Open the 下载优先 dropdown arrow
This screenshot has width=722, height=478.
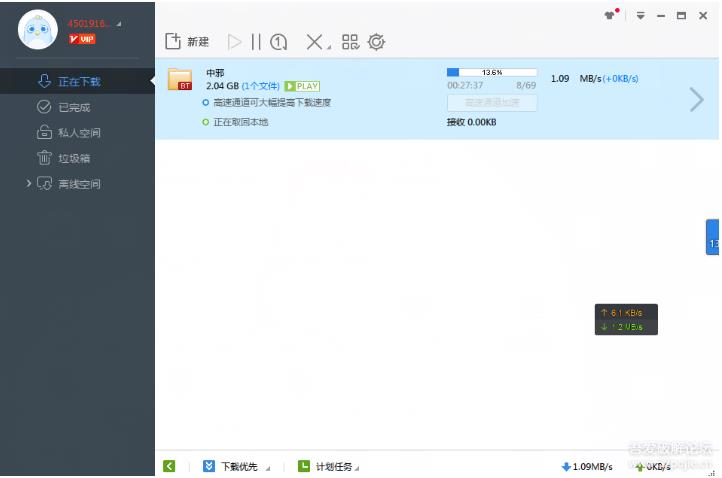[268, 469]
